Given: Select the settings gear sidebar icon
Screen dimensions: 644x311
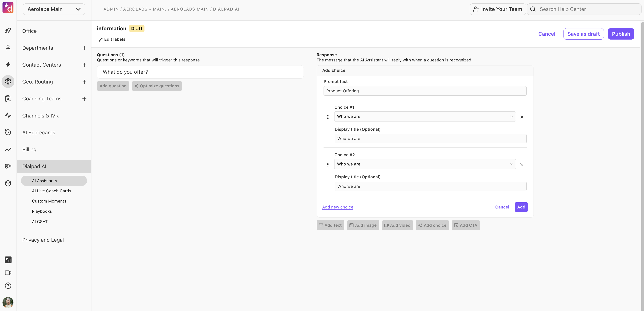Looking at the screenshot, I should (x=8, y=81).
